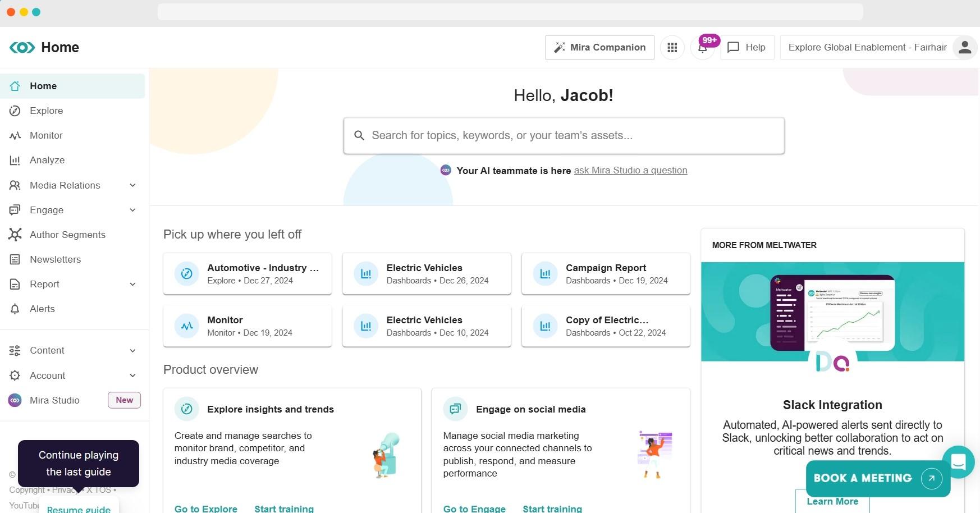Image resolution: width=980 pixels, height=513 pixels.
Task: Click the Newsletters icon in sidebar
Action: [x=15, y=259]
